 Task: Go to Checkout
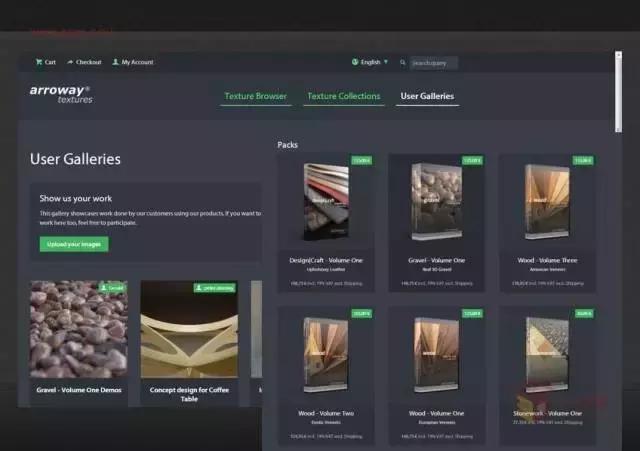coord(84,62)
